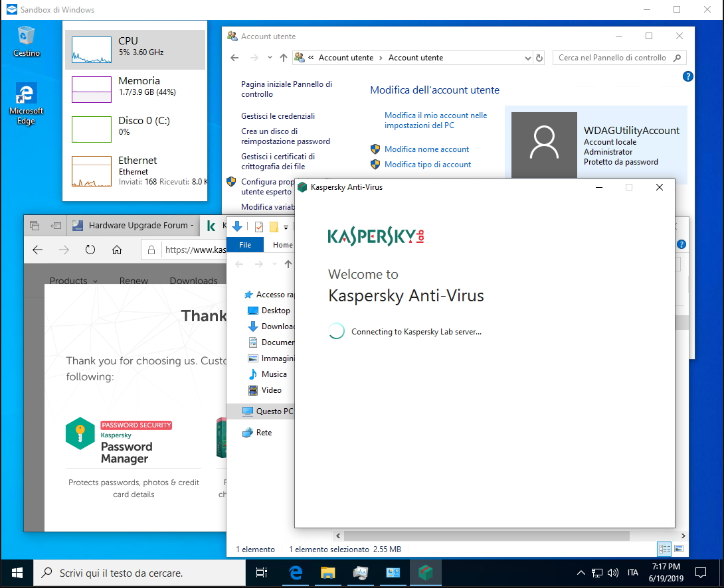
Task: Open the Cestino recycle bin icon
Action: (27, 42)
